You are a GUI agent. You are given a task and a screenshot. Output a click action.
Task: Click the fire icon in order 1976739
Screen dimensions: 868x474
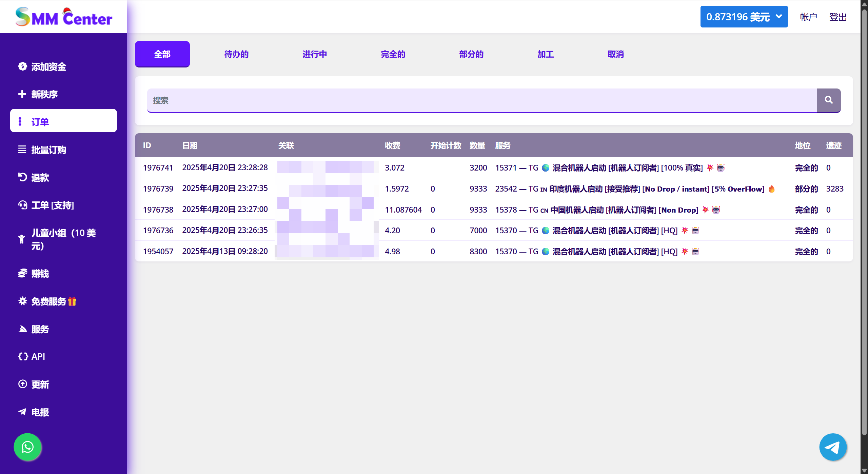click(x=772, y=189)
